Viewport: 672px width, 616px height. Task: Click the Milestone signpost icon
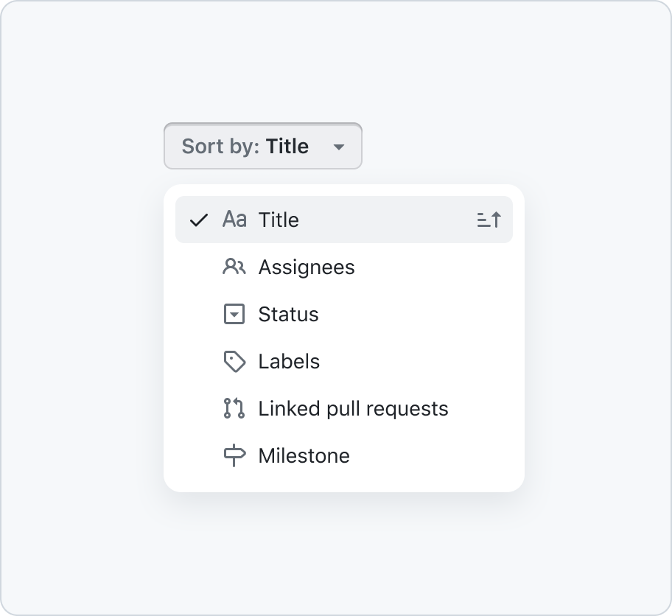[x=234, y=455]
